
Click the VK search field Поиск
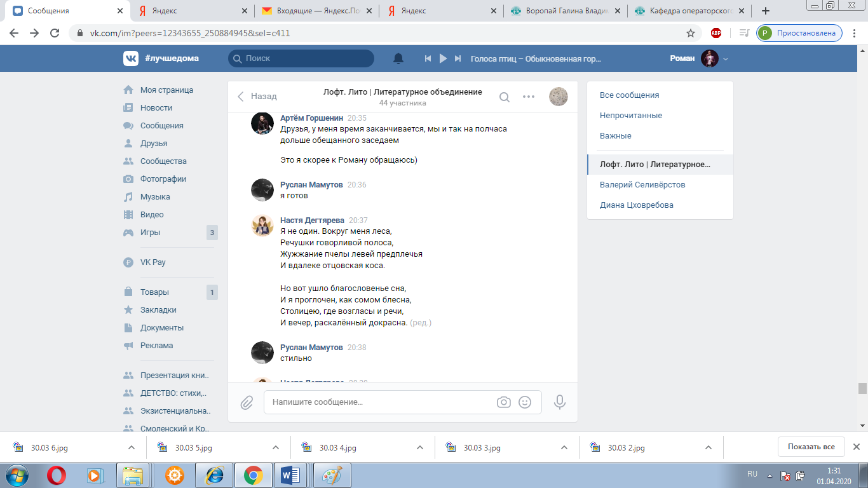(x=301, y=58)
